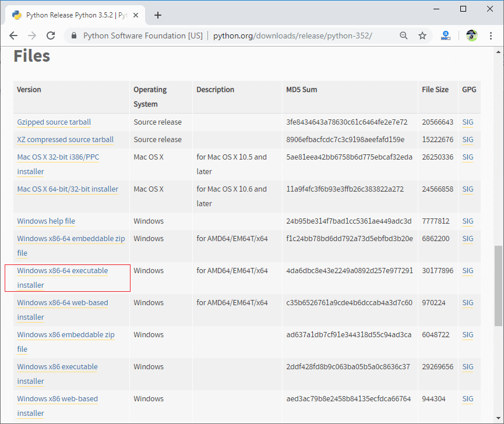Click the vertical scrollbar thumb

[498, 286]
